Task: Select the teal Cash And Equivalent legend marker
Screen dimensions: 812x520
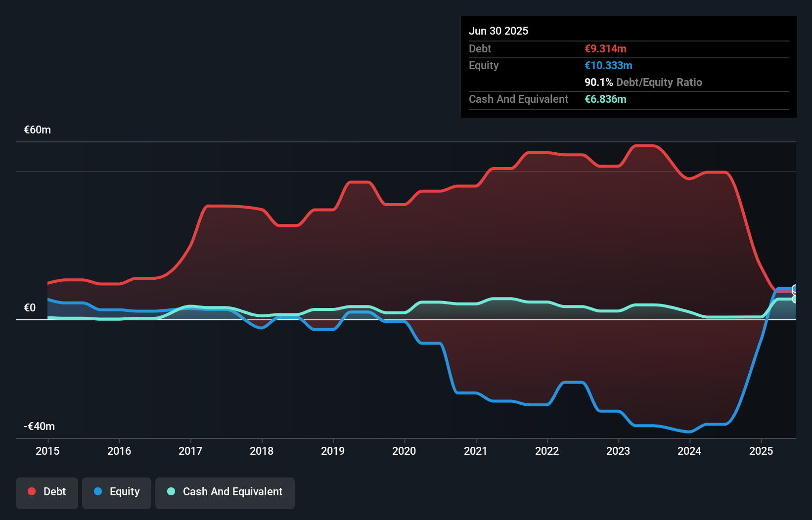Action: (171, 491)
